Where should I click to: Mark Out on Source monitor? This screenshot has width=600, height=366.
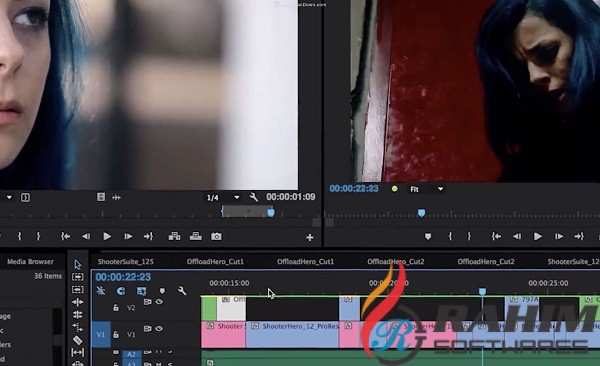pos(38,237)
